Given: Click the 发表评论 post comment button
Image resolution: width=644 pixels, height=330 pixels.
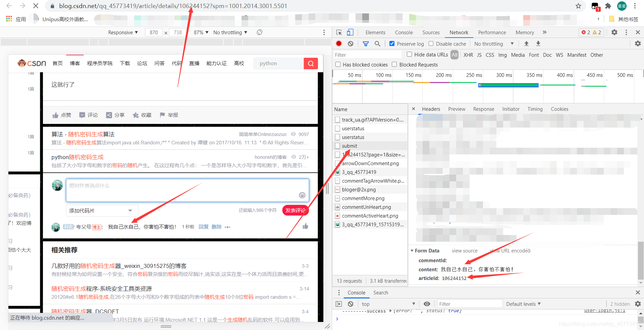Looking at the screenshot, I should point(296,210).
